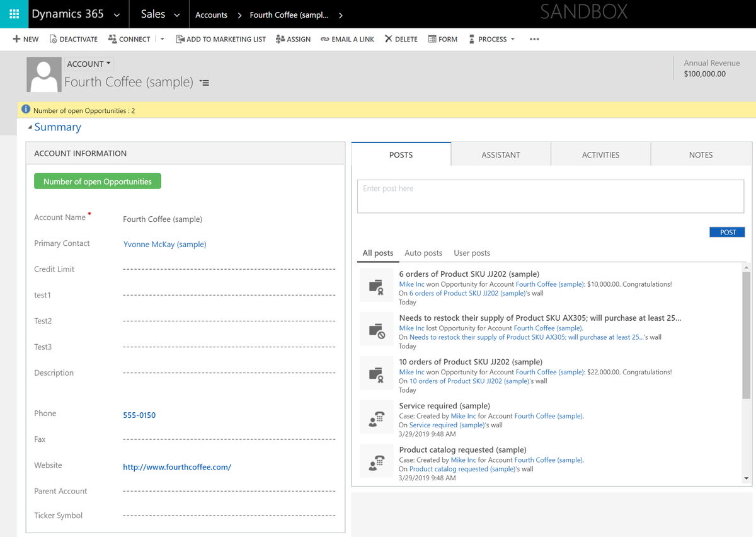This screenshot has height=537, width=756.
Task: Open the Connect split-button dropdown arrow
Action: point(162,39)
